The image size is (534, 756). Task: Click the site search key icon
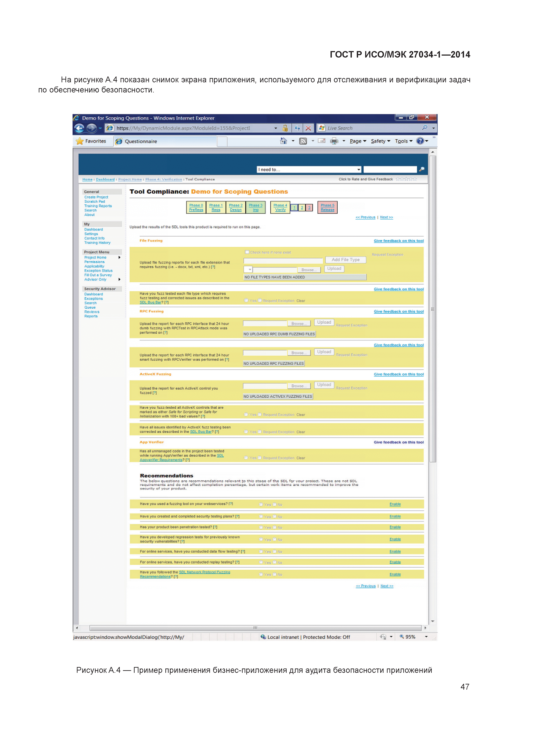point(422,169)
